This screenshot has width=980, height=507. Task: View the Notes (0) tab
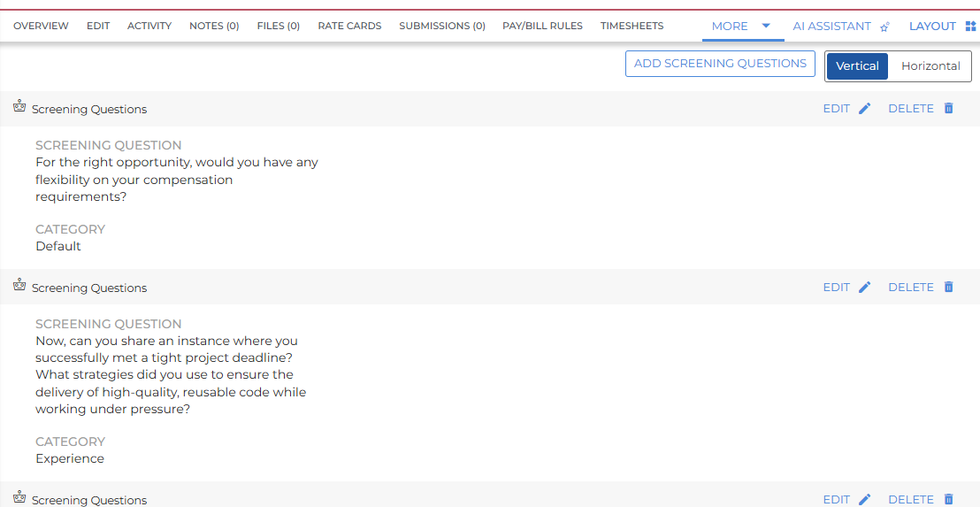[214, 27]
